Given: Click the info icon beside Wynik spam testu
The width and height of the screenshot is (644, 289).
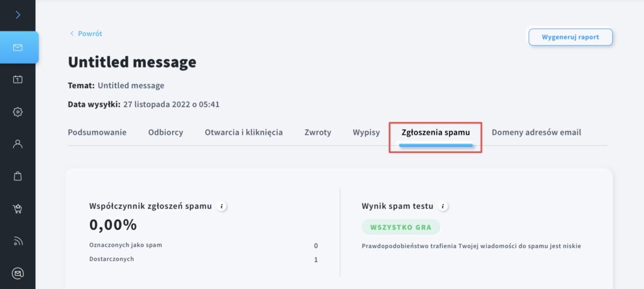Looking at the screenshot, I should 443,207.
